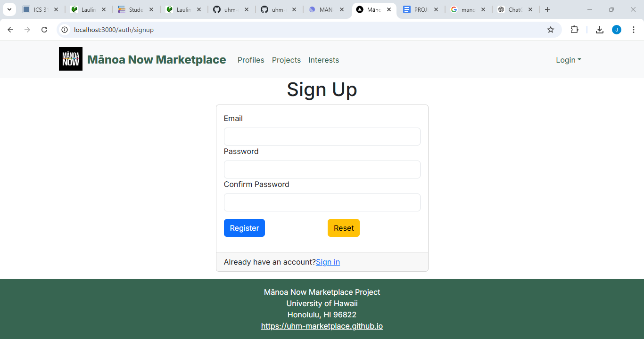Click the Mānoa Now logo image
Screen dimensions: 644x339
pos(71,59)
